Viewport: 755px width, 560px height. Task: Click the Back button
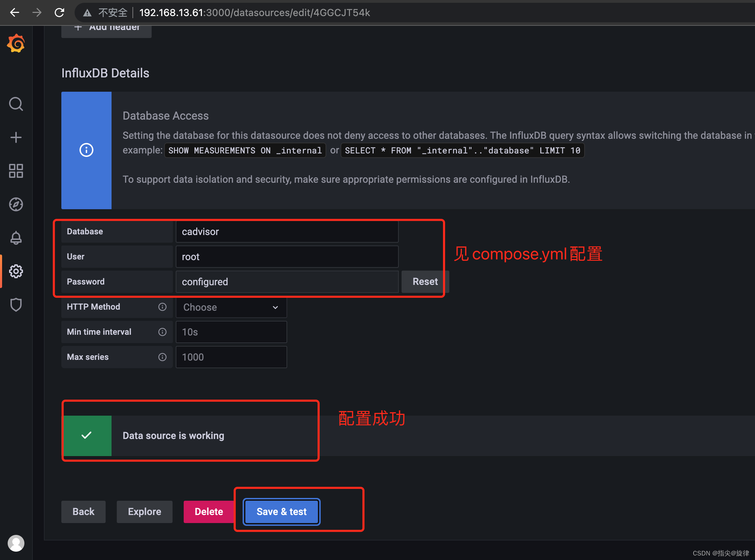[83, 512]
